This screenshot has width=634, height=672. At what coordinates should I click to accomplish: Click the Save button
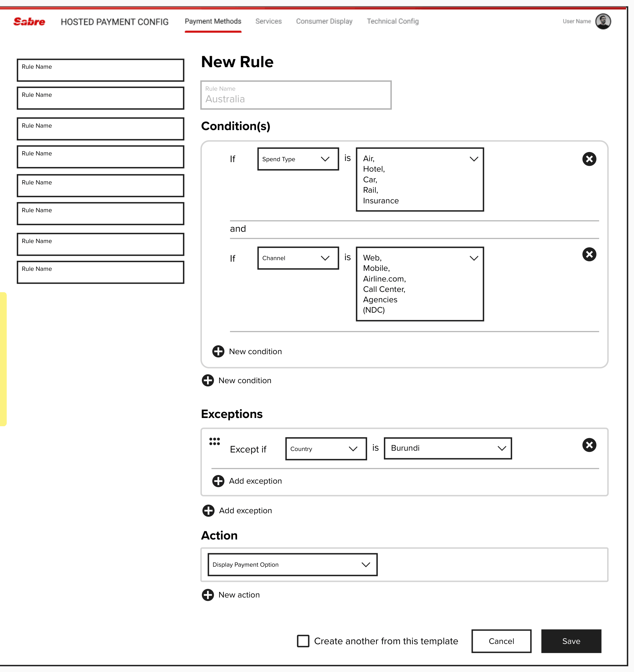point(571,641)
